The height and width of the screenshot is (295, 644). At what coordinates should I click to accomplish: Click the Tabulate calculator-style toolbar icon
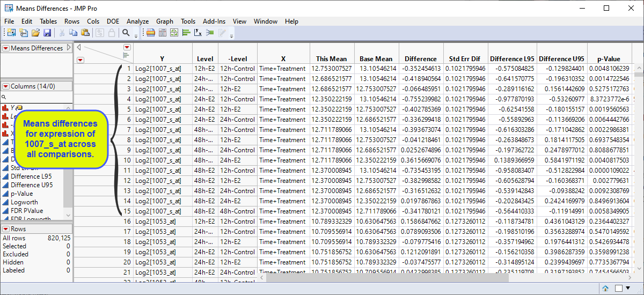click(163, 33)
